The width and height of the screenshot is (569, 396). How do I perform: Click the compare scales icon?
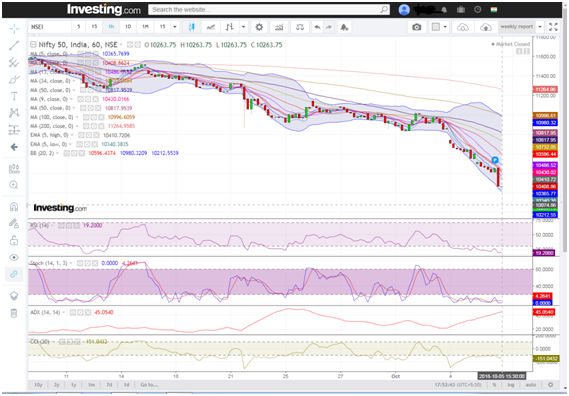pyautogui.click(x=300, y=27)
